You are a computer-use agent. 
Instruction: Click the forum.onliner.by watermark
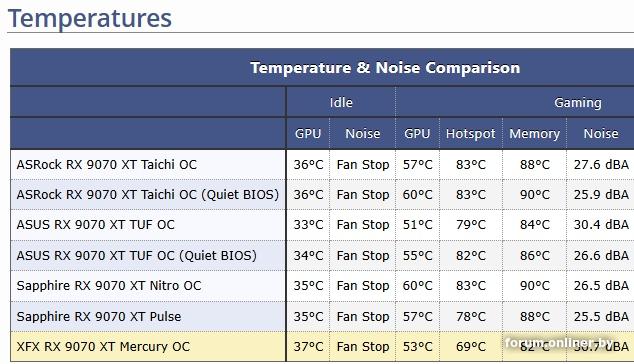coord(559,343)
